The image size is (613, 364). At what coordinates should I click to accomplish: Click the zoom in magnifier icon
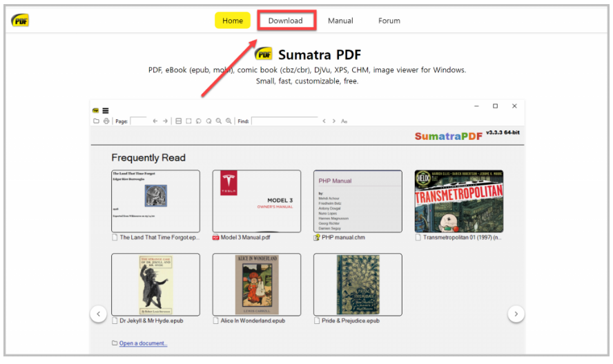[x=228, y=121]
